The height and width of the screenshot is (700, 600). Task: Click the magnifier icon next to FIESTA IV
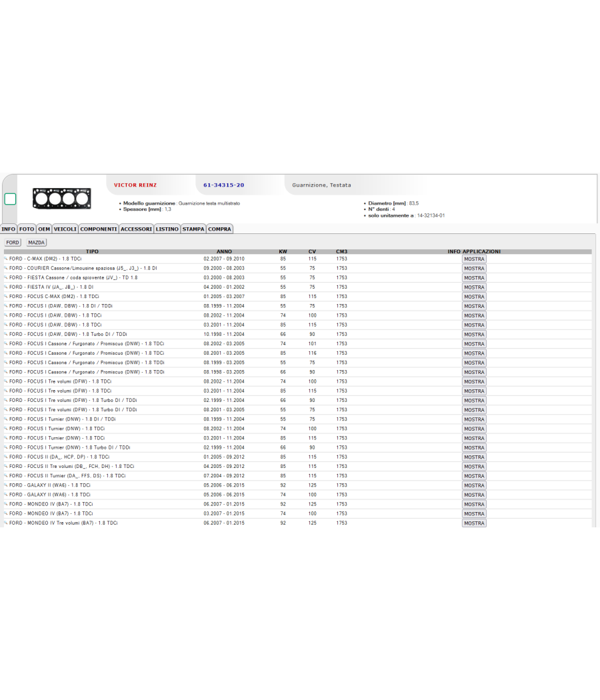click(x=6, y=287)
